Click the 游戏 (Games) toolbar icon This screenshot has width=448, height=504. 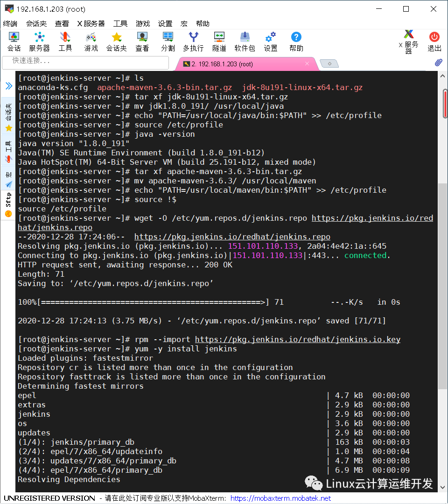coord(91,42)
